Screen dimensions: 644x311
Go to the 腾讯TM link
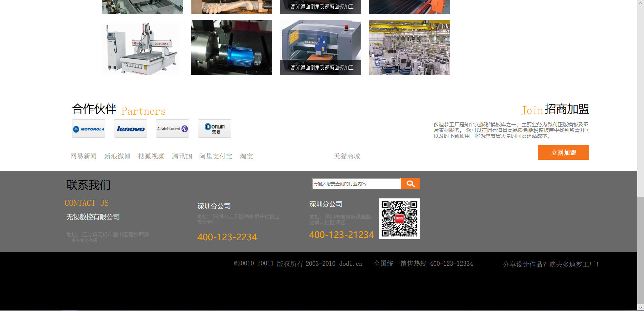coord(182,156)
